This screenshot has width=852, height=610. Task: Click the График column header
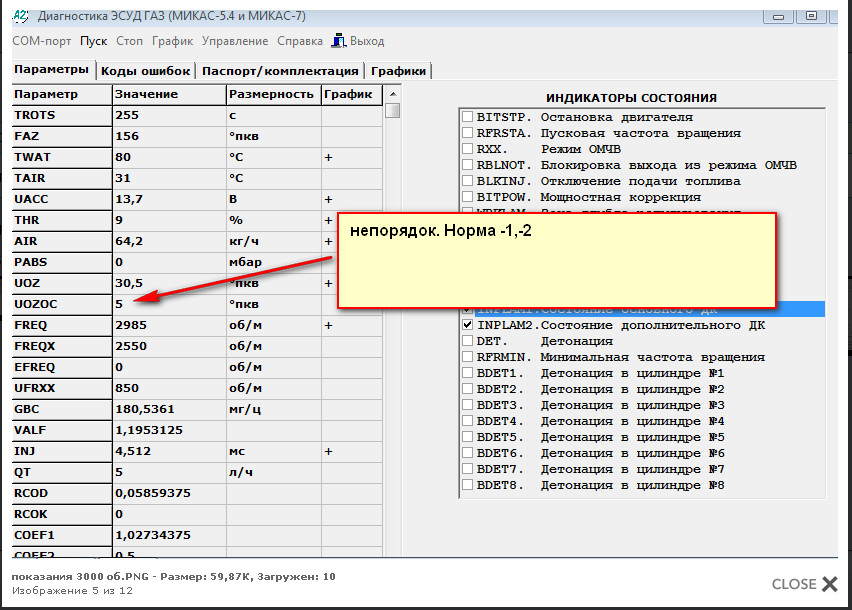pyautogui.click(x=352, y=95)
